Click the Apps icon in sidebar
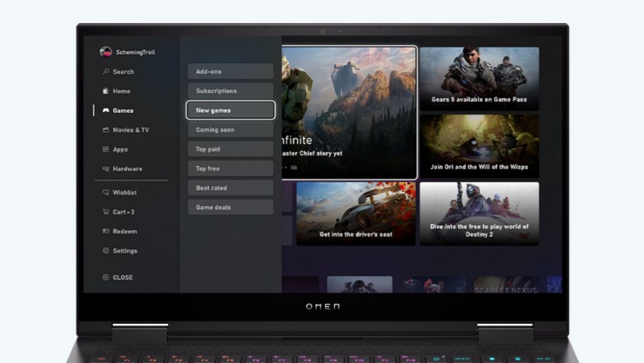The width and height of the screenshot is (644, 363). pyautogui.click(x=106, y=150)
